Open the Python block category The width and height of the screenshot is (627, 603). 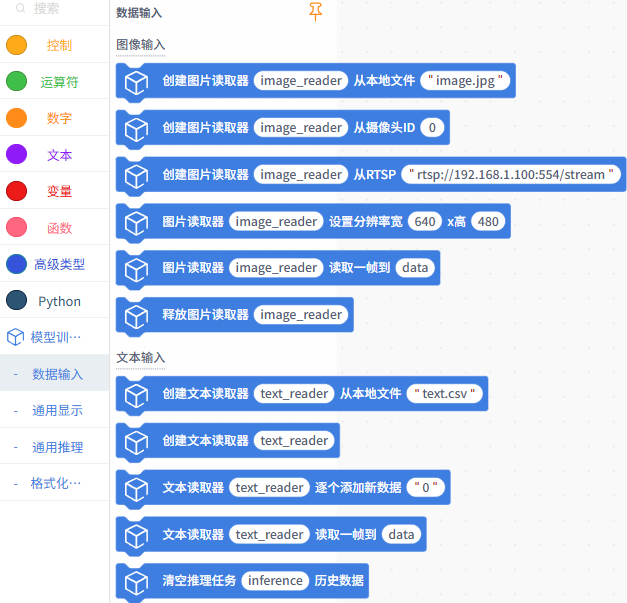pyautogui.click(x=58, y=301)
